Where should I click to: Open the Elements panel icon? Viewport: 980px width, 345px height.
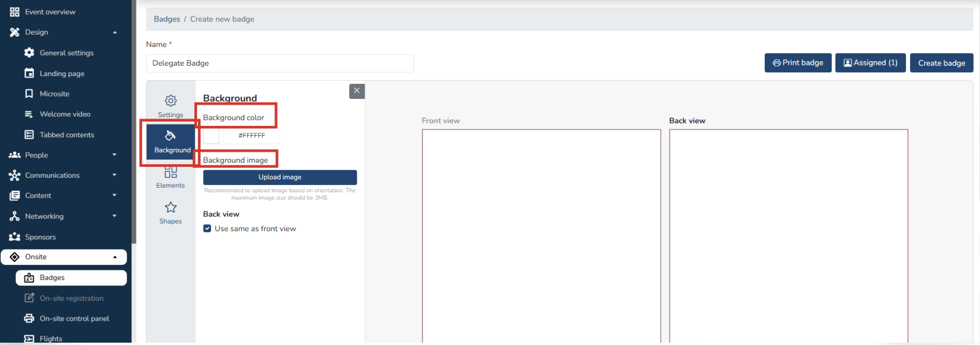(170, 172)
